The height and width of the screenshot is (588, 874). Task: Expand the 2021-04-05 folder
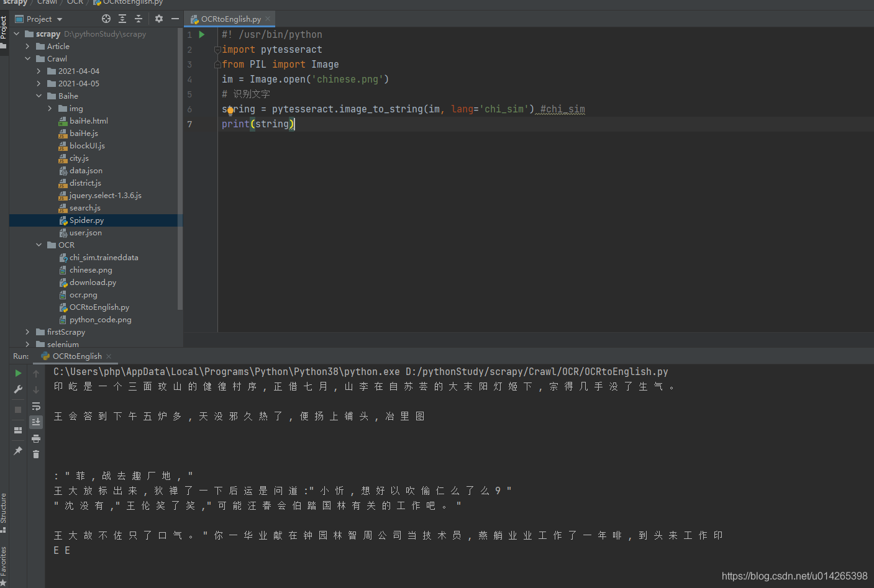[39, 83]
